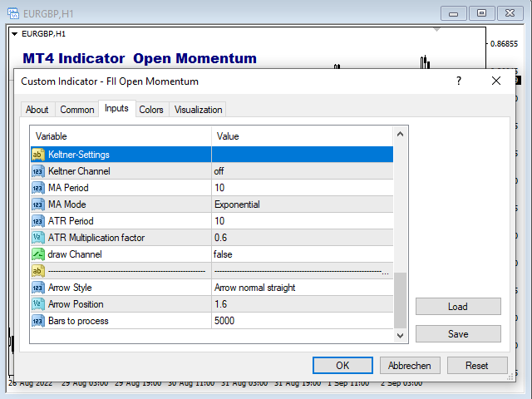Click the MA Period integer icon
Viewport: 532px width, 399px height.
coord(38,188)
